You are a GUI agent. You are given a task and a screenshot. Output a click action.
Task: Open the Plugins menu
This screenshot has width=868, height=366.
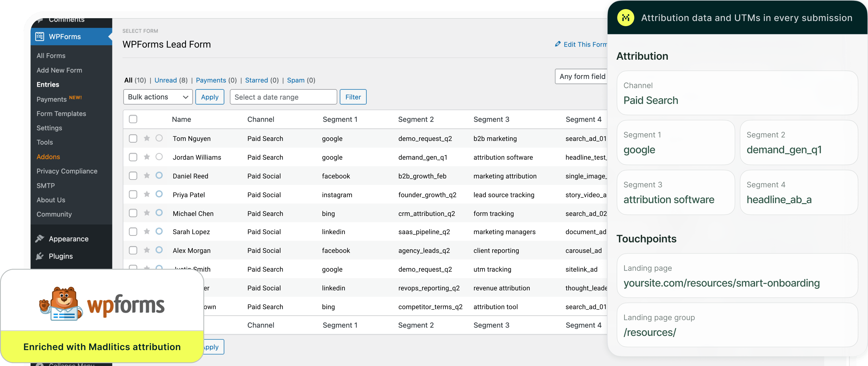pos(61,256)
